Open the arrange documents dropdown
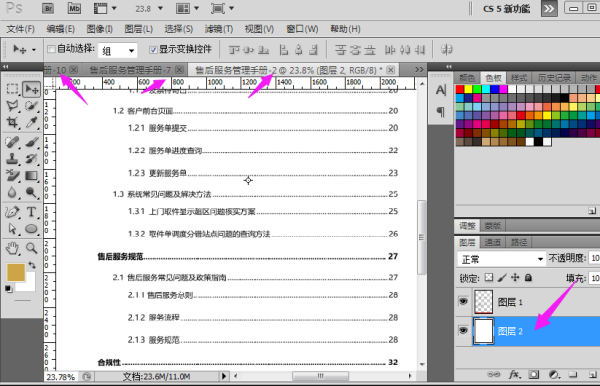This screenshot has height=386, width=600. point(188,8)
